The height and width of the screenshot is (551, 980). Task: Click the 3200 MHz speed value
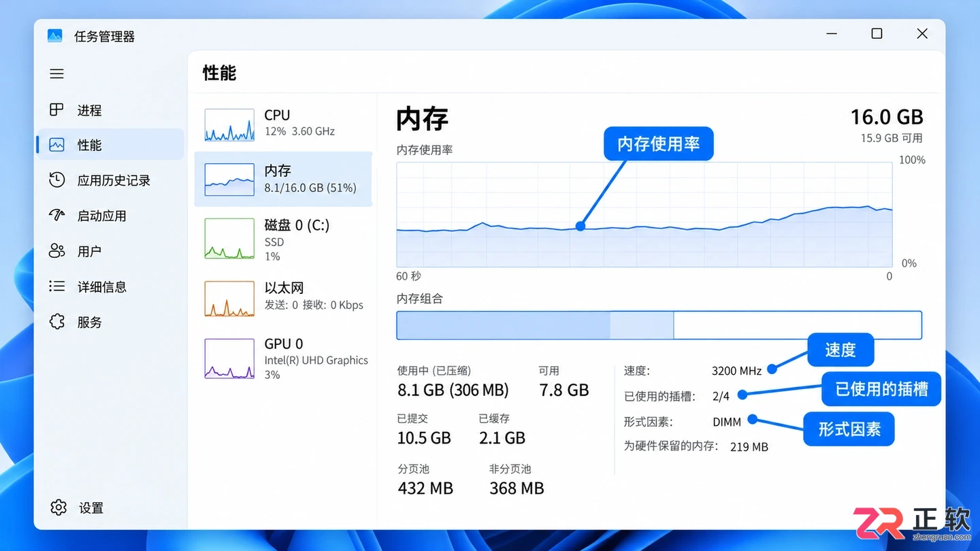(x=736, y=371)
